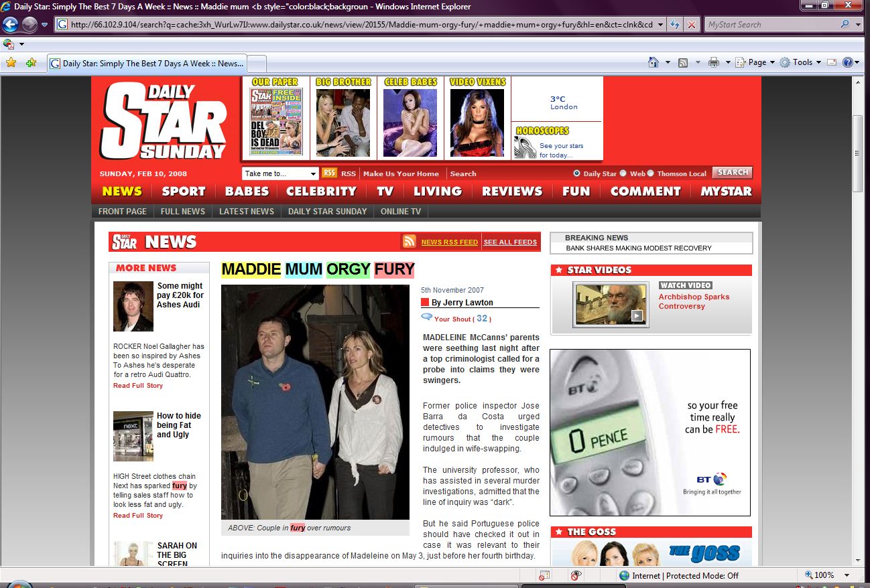Select the Web search radio button
The image size is (870, 588).
[623, 173]
